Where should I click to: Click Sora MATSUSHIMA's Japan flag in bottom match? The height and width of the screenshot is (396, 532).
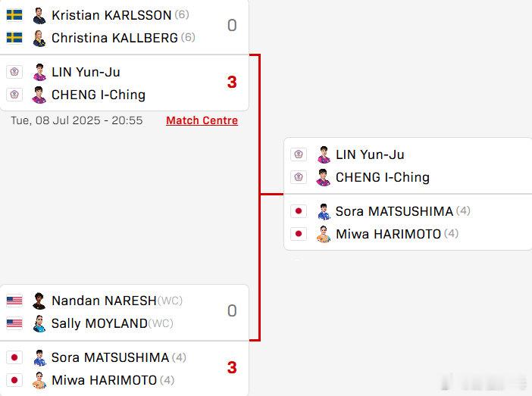coord(14,357)
